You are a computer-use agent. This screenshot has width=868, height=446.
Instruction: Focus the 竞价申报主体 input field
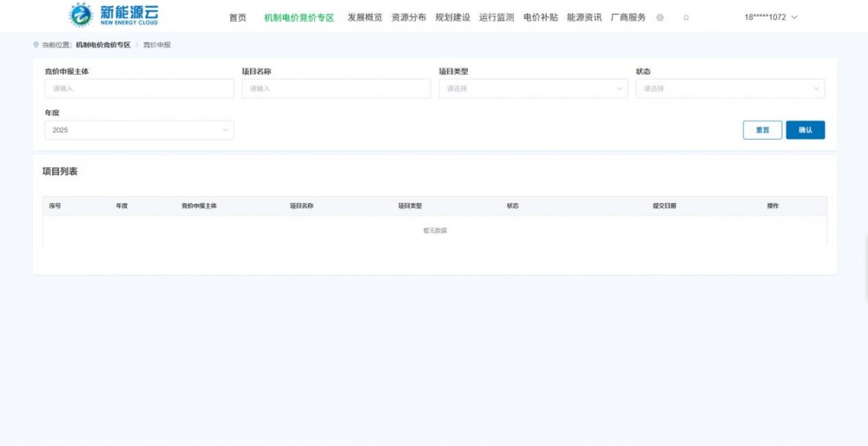pos(139,89)
